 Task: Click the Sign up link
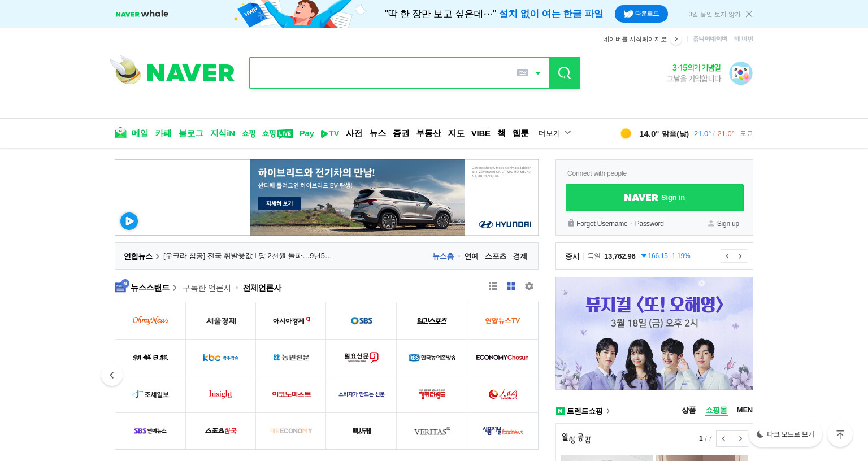pos(728,224)
